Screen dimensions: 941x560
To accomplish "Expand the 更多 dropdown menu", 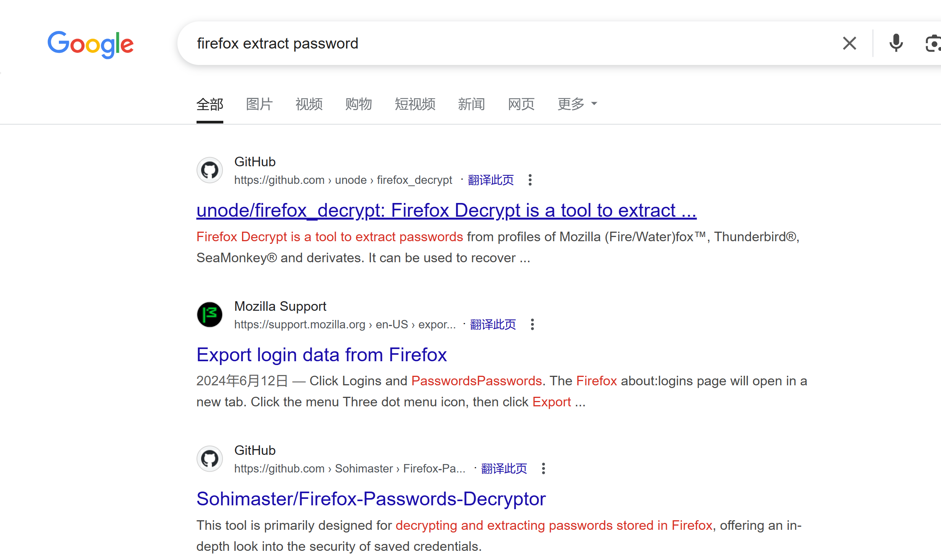I will pos(577,104).
